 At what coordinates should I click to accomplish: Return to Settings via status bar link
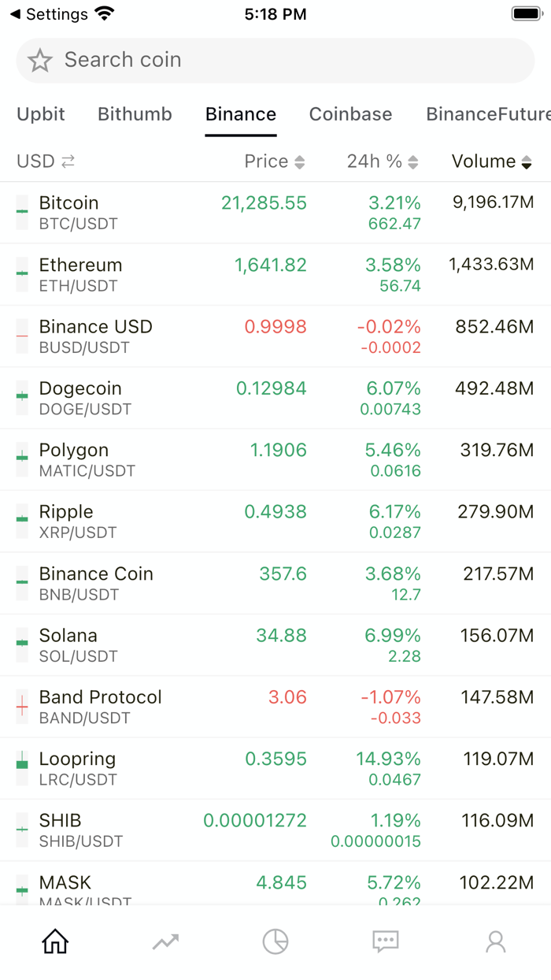point(47,13)
